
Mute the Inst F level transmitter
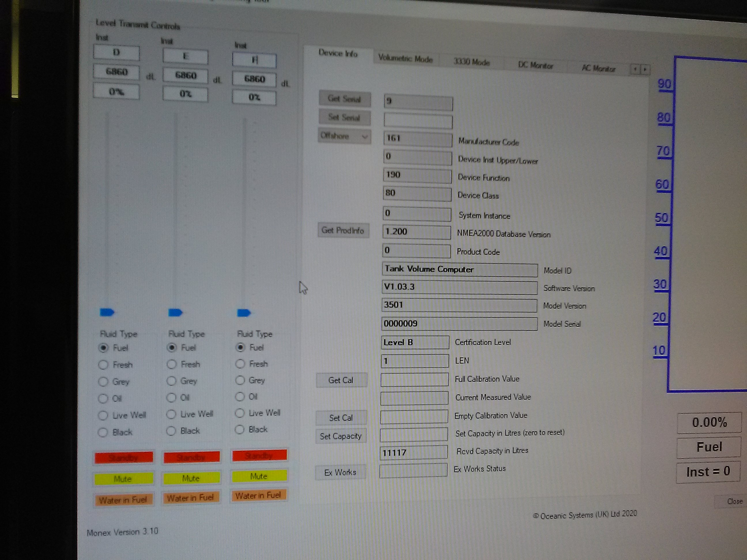tap(259, 476)
